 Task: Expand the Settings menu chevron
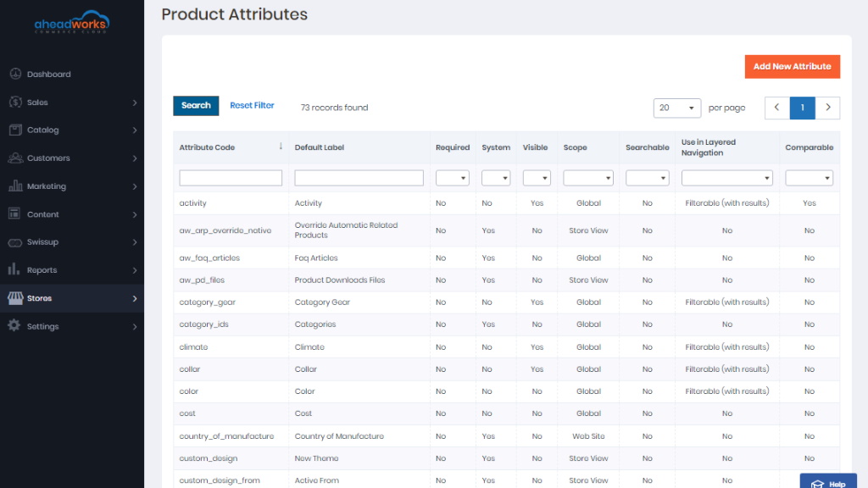(135, 326)
